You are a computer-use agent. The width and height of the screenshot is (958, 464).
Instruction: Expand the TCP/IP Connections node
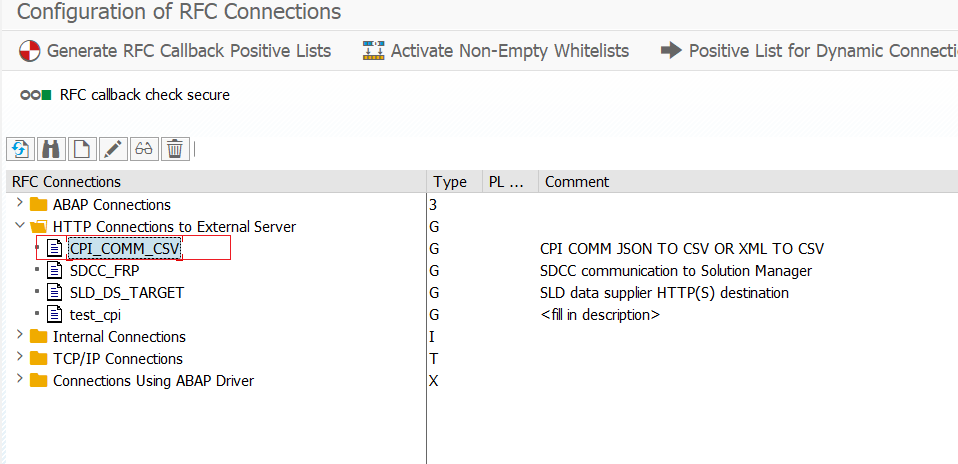click(x=19, y=358)
